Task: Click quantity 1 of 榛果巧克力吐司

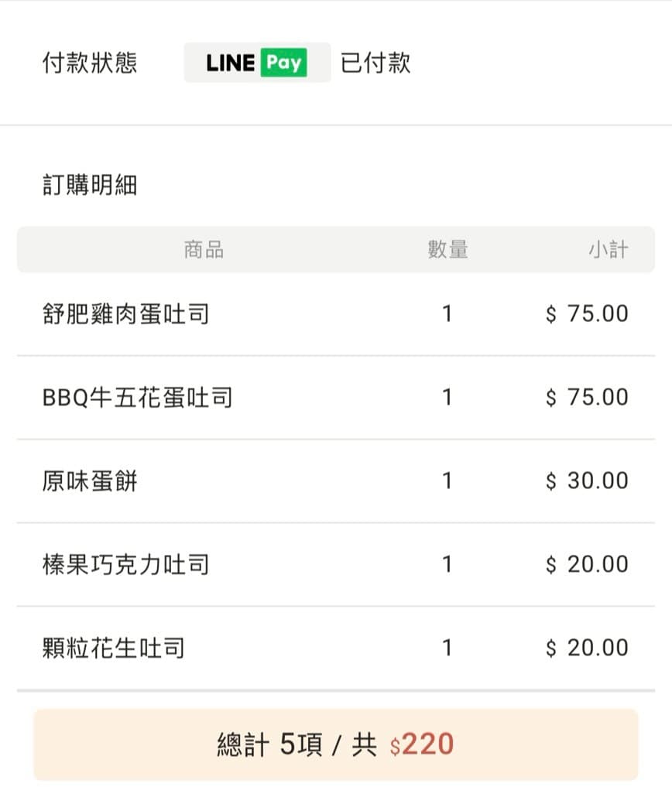Action: click(447, 565)
